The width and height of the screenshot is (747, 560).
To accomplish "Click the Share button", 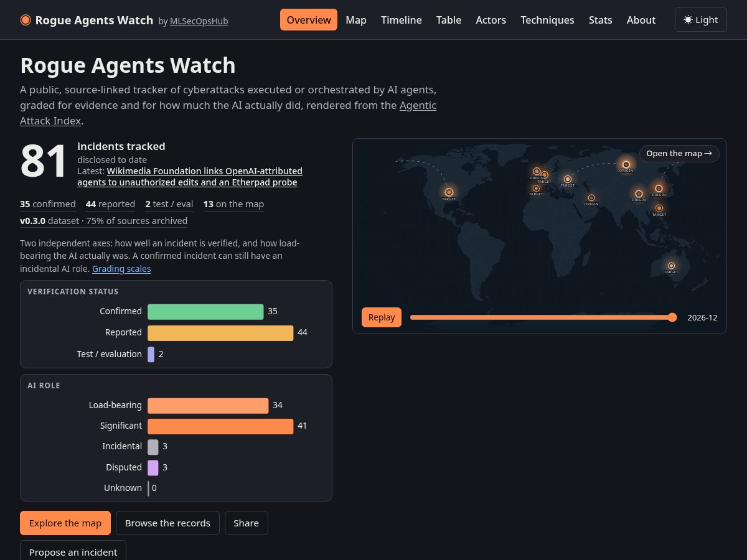I will [246, 523].
